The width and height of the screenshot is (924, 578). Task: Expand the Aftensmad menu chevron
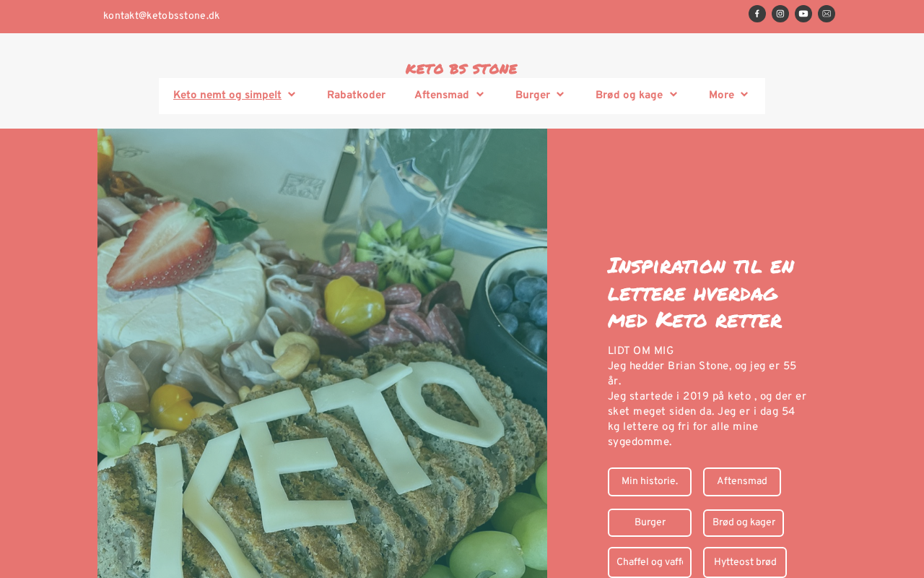tap(480, 95)
